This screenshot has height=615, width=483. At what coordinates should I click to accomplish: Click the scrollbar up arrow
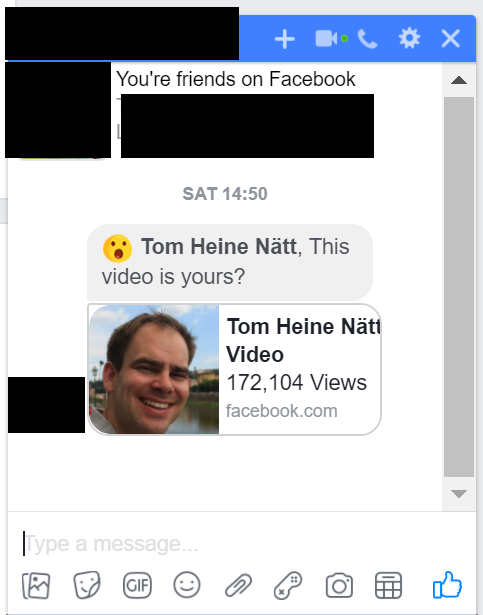tap(459, 80)
